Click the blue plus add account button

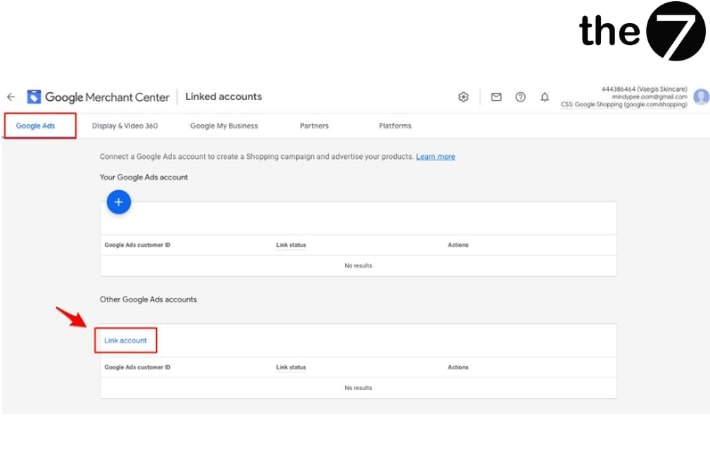[119, 202]
